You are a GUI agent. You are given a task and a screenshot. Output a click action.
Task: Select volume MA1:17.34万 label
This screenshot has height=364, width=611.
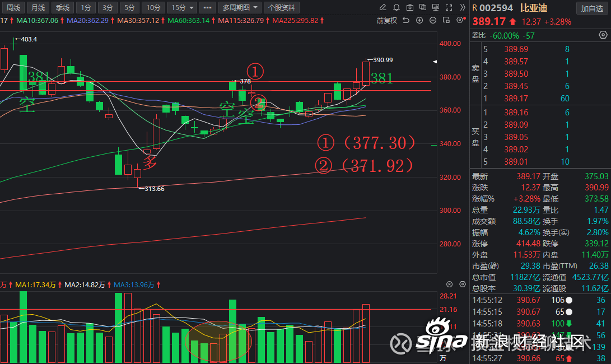(35, 285)
